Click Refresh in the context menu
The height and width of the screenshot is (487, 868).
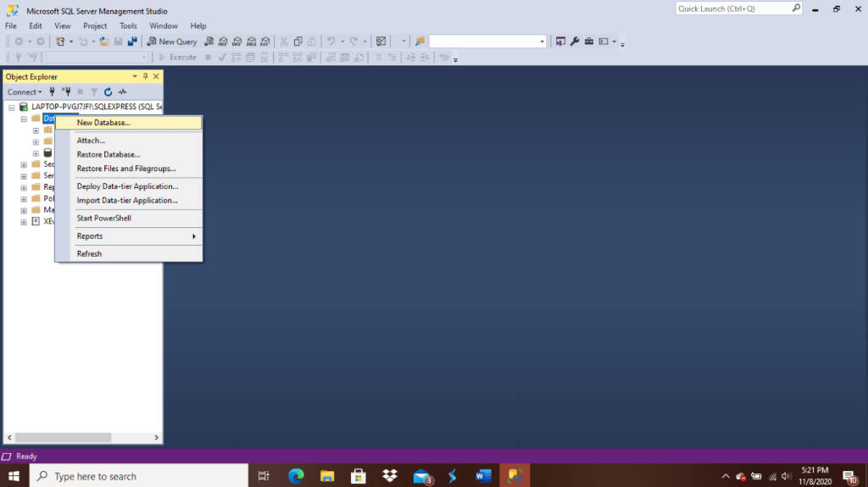pyautogui.click(x=129, y=254)
